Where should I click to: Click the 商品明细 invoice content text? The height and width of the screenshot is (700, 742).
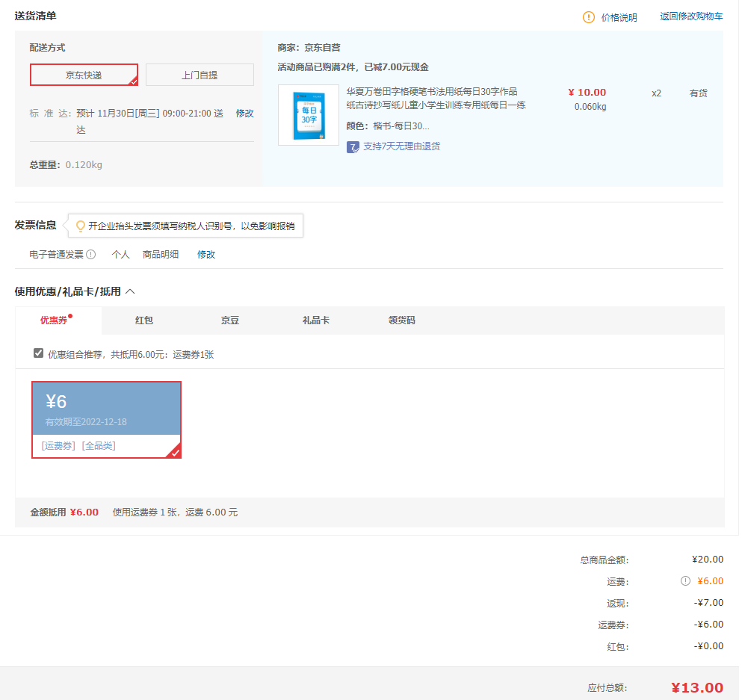pyautogui.click(x=161, y=255)
